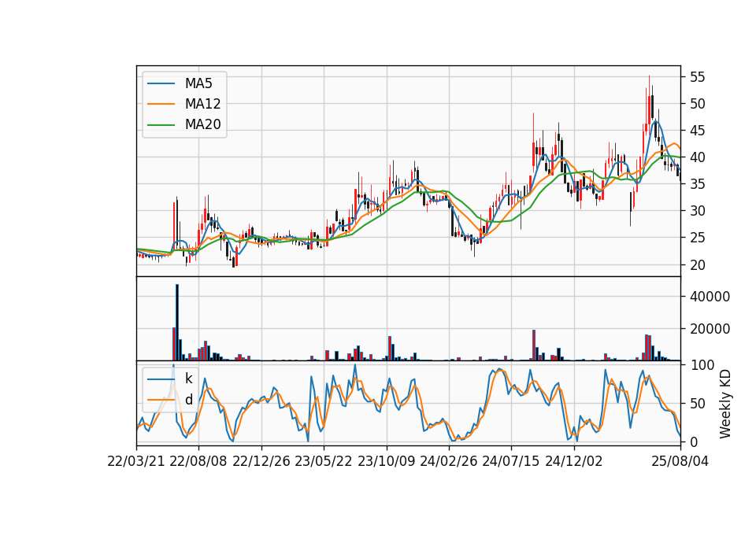The image size is (756, 543).
Task: Click the volume axis value 40000
Action: pyautogui.click(x=710, y=297)
